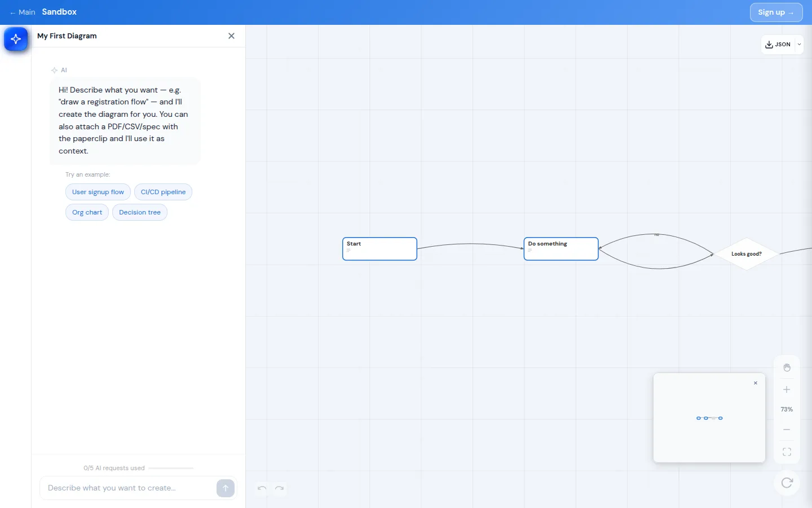812x508 pixels.
Task: Send the AI prompt arrow button
Action: 226,488
